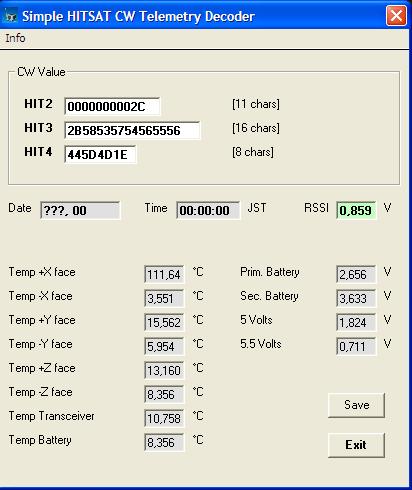412x490 pixels.
Task: Click the Temp Battery value box
Action: pyautogui.click(x=164, y=442)
